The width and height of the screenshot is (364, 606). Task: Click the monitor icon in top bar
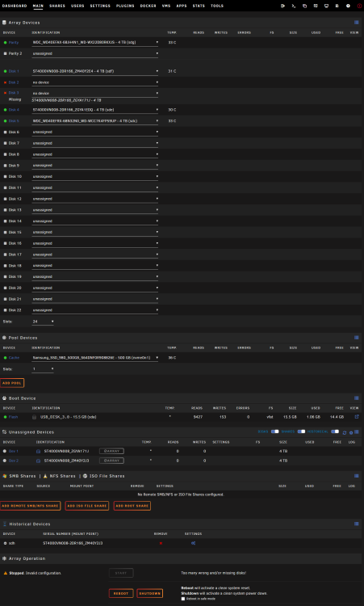[x=326, y=6]
